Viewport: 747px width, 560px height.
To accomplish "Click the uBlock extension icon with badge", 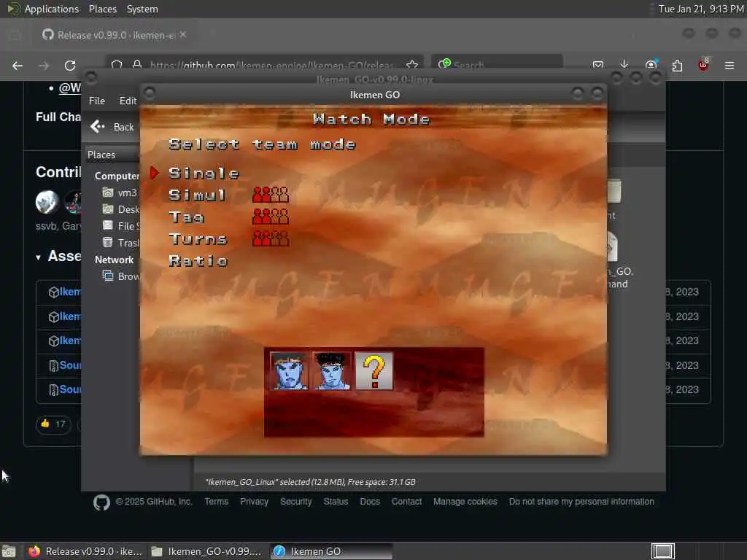I will (x=703, y=65).
